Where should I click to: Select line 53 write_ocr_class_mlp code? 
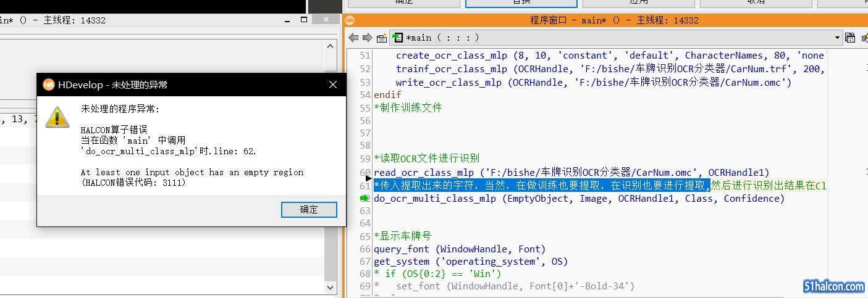594,82
